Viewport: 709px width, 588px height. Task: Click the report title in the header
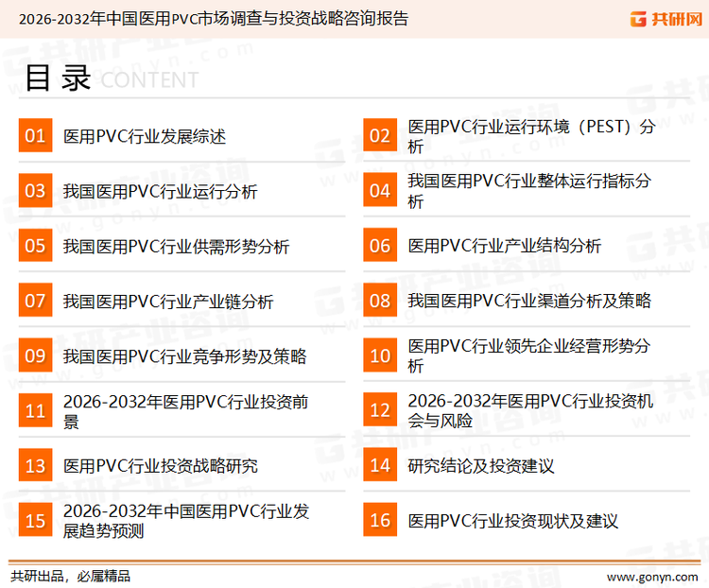click(x=214, y=19)
